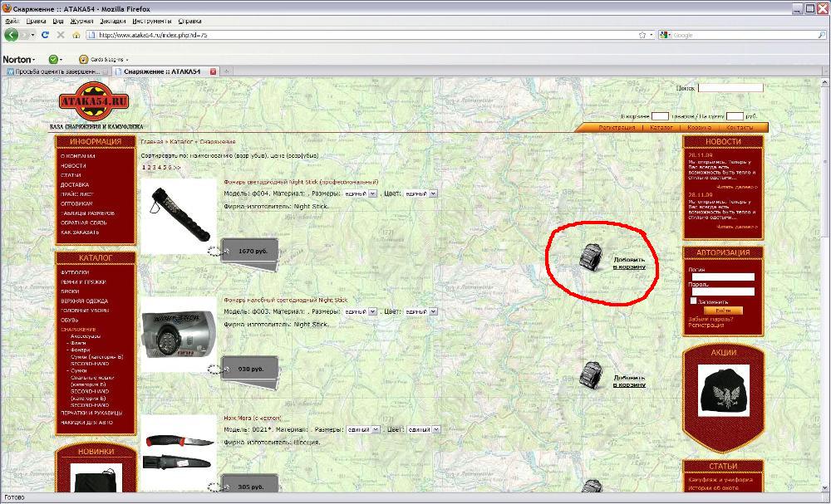Open the Закладки menu in menu bar

tap(111, 19)
